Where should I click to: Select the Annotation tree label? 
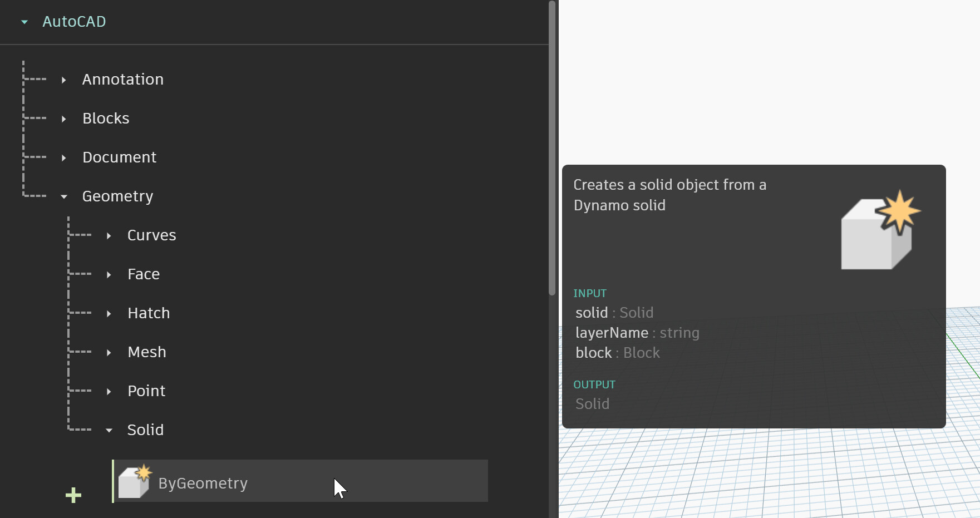click(x=123, y=80)
